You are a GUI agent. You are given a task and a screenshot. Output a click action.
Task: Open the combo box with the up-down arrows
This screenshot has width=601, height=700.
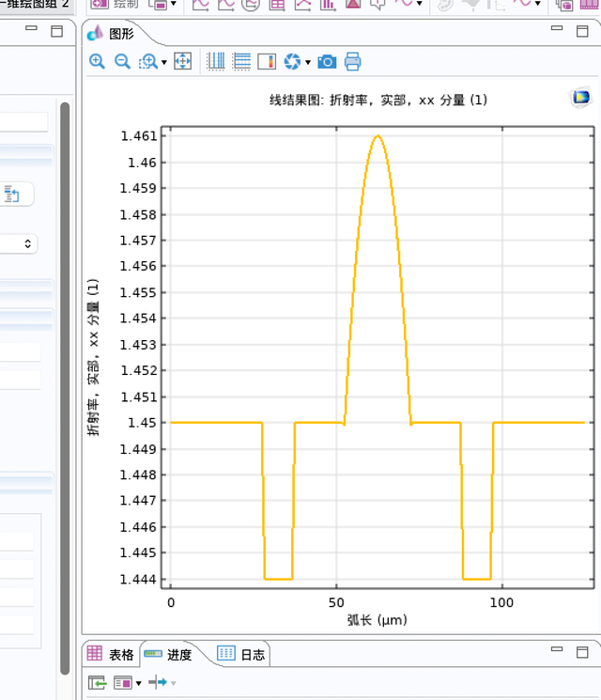click(x=18, y=243)
